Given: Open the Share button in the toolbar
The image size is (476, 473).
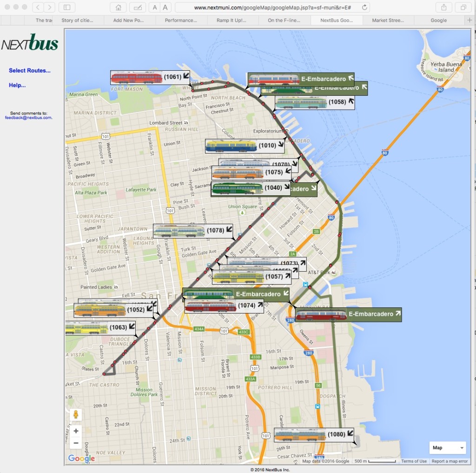Looking at the screenshot, I should pos(443,7).
